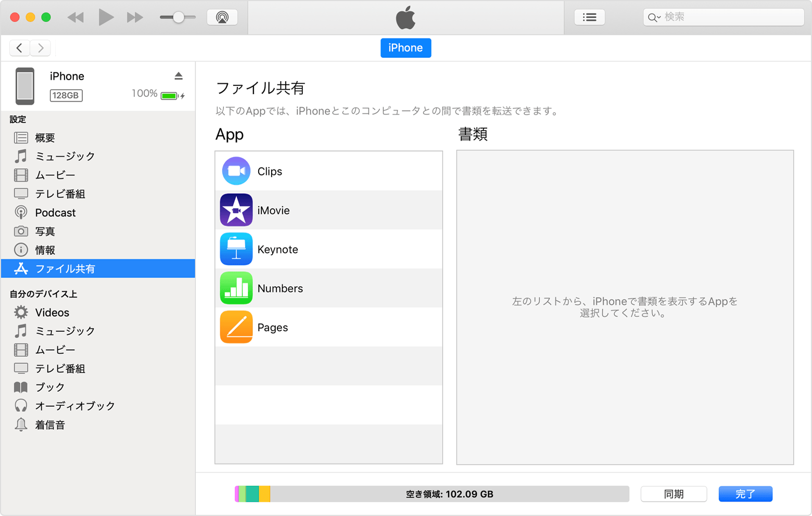Open ミュージック under 自分のデバイス上
812x516 pixels.
coord(98,331)
